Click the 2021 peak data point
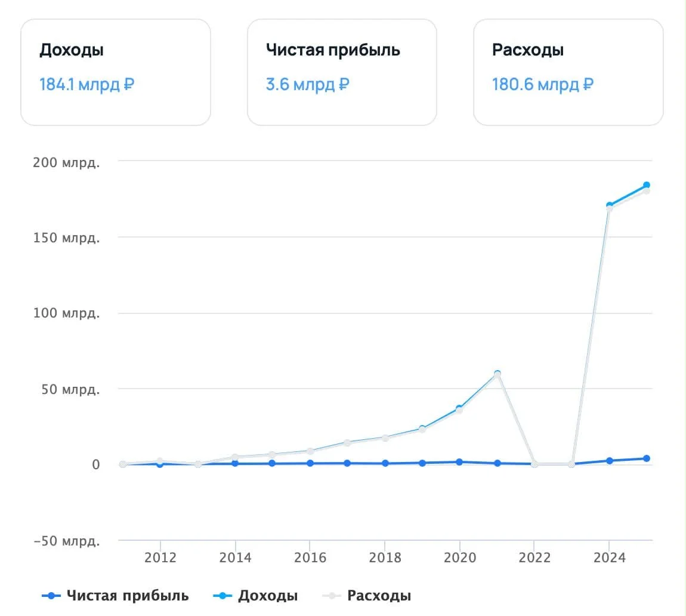 (497, 374)
